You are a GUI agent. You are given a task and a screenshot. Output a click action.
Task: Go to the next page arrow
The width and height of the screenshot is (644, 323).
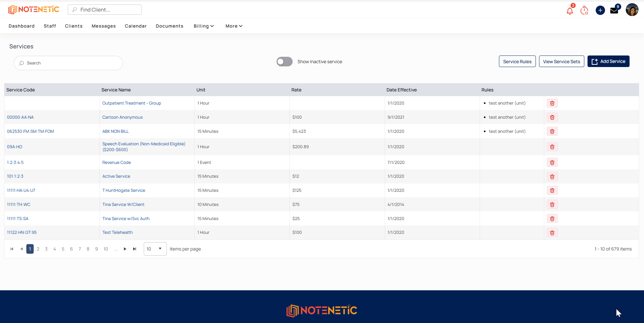125,249
